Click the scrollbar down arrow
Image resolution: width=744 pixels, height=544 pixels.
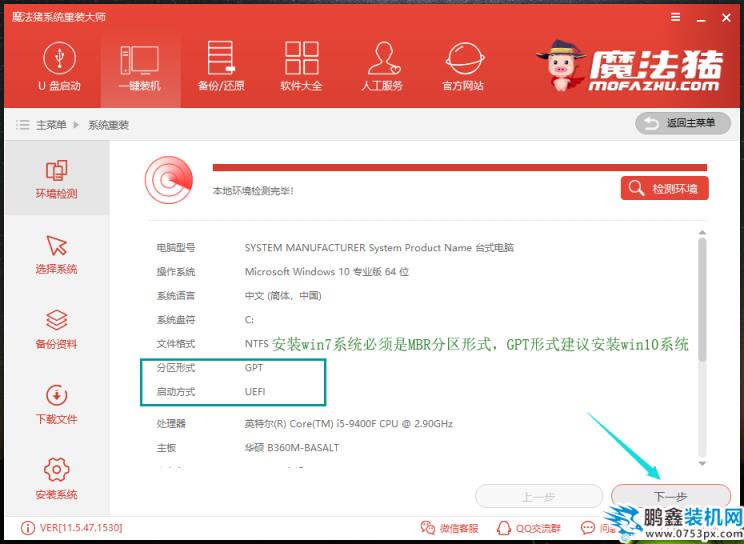tap(702, 463)
